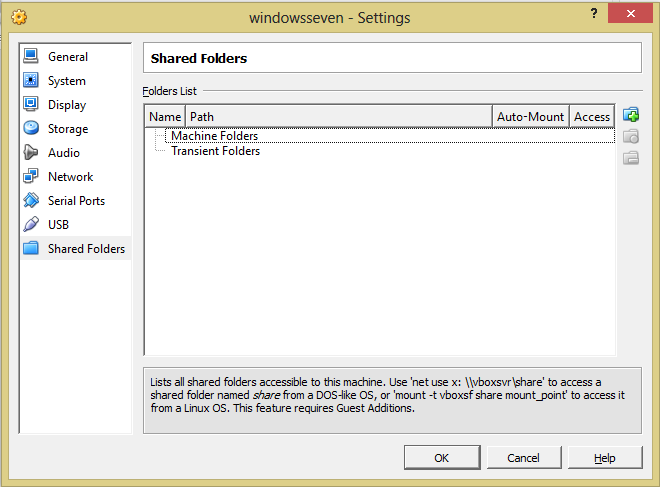Confirm settings with the OK button
660x487 pixels.
pos(442,458)
